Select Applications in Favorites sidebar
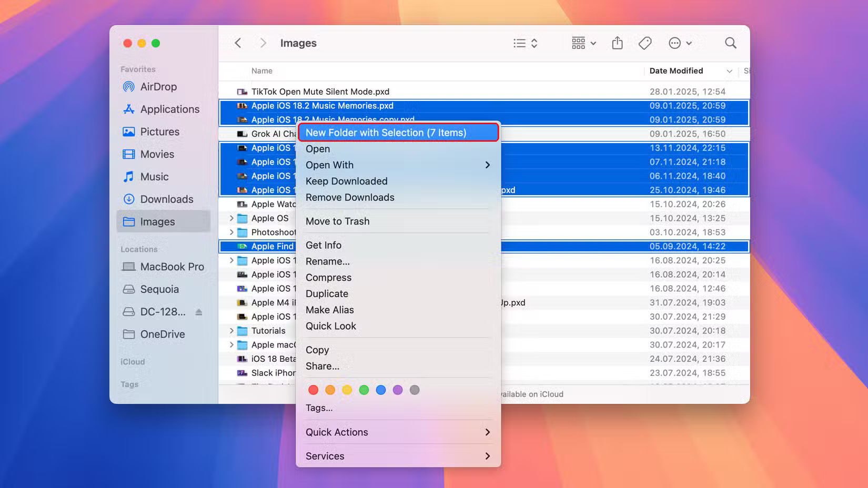This screenshot has width=868, height=488. click(x=169, y=109)
